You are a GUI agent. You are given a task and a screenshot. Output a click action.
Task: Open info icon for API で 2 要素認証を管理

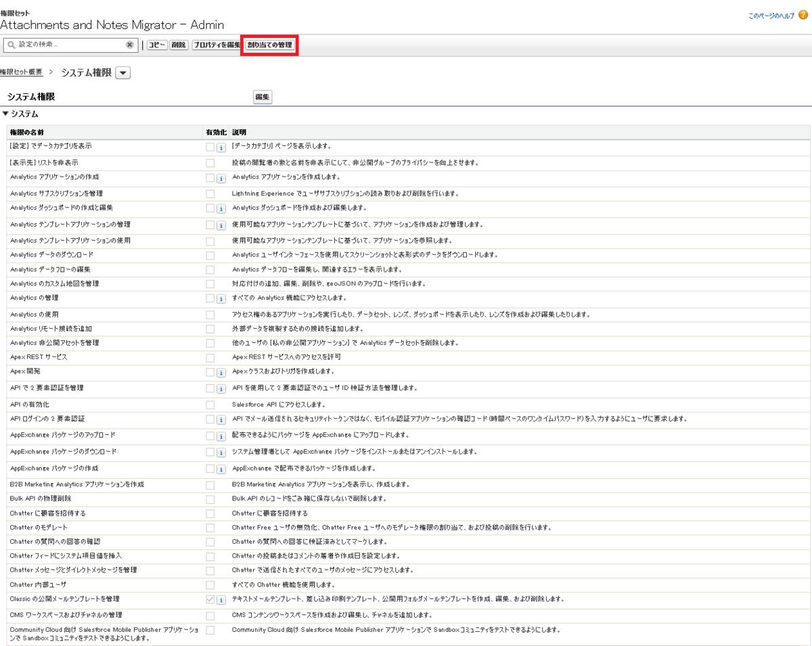(221, 389)
